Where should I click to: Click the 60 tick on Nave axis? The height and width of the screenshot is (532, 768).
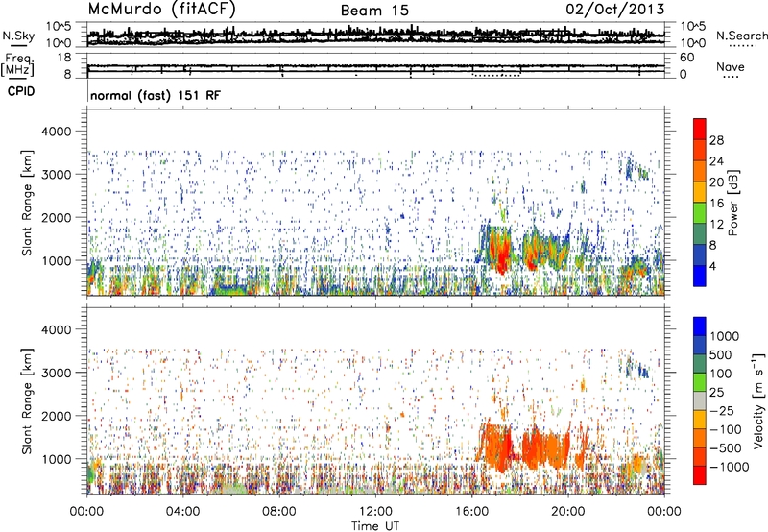coord(686,58)
